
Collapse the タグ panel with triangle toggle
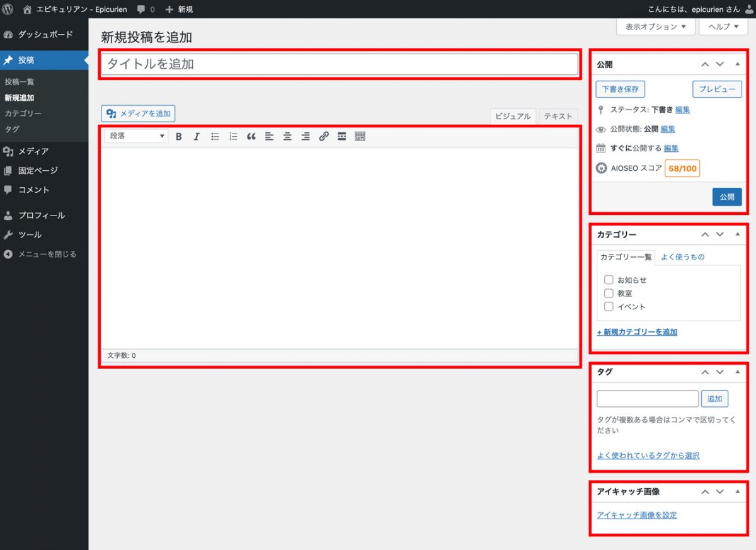pyautogui.click(x=737, y=372)
